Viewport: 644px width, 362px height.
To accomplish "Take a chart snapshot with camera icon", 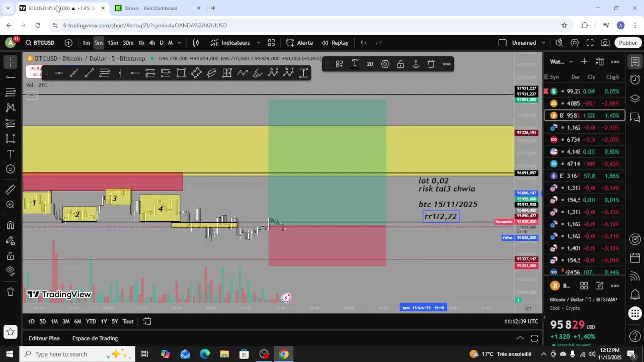I will tap(605, 43).
